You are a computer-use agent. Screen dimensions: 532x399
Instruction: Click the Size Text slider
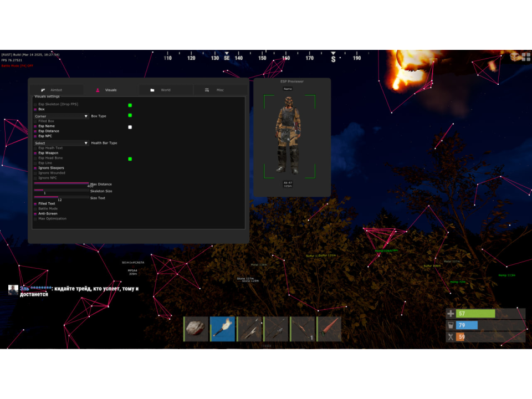click(62, 197)
